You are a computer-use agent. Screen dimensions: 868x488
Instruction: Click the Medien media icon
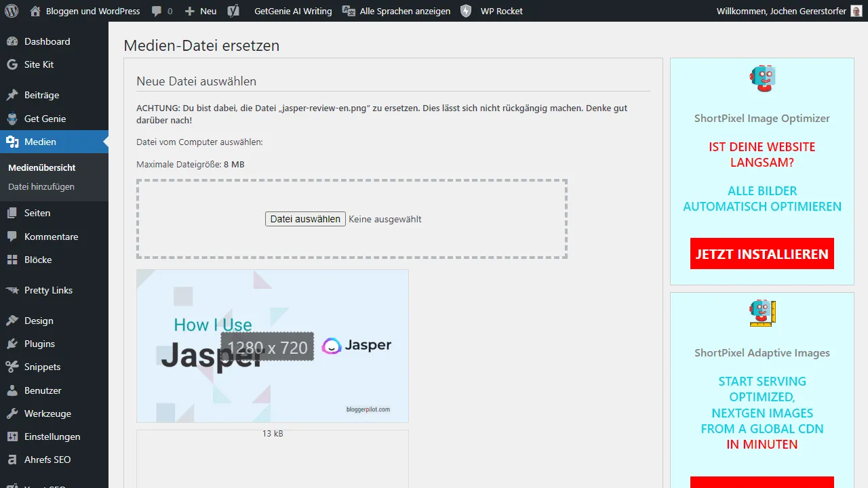[x=12, y=142]
